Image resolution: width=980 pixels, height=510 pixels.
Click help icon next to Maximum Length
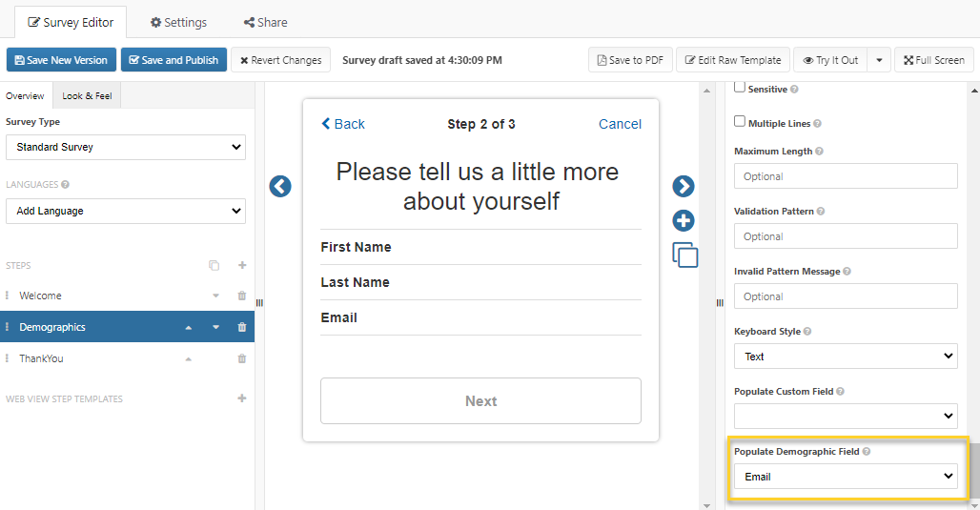(820, 152)
